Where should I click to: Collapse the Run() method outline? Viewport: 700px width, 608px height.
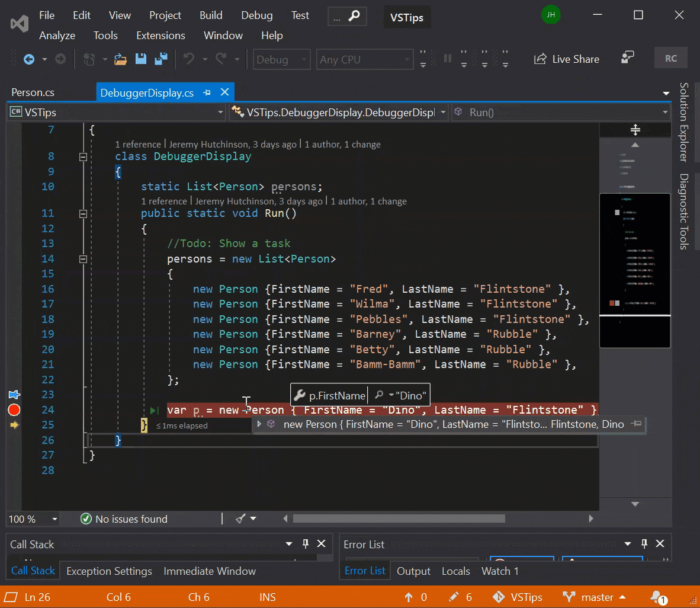point(82,214)
